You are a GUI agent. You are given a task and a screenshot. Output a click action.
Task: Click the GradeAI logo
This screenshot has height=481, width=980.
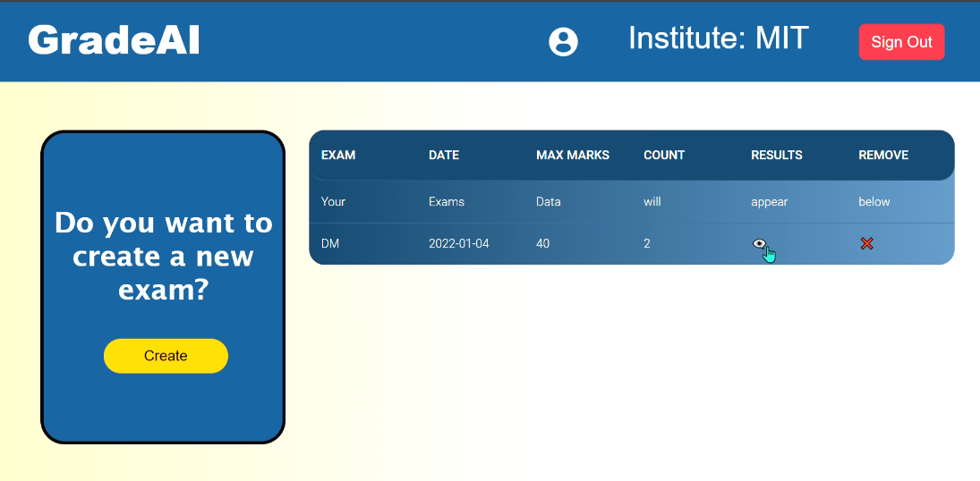click(114, 41)
